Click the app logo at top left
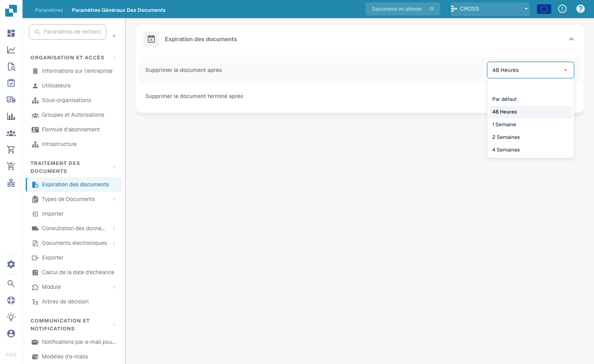 pos(11,10)
